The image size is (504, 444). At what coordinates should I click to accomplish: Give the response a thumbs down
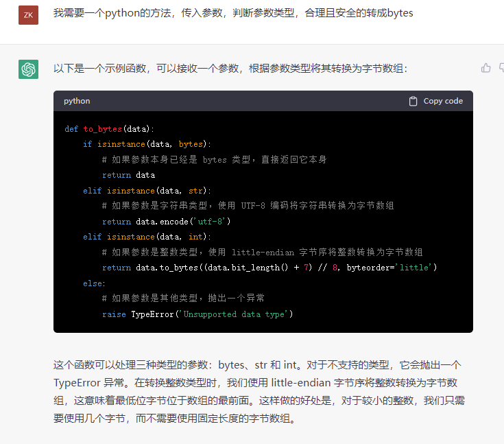501,68
